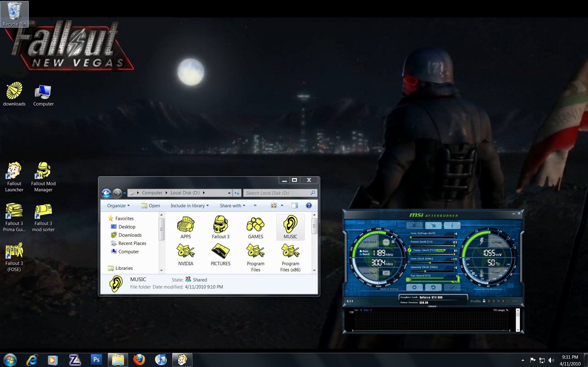Select Computer under Favorites in navigation pane
This screenshot has height=367, width=588.
(125, 251)
